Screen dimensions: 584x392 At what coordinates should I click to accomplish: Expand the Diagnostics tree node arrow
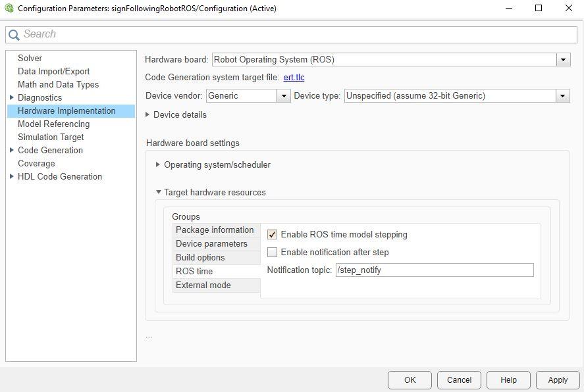pyautogui.click(x=12, y=97)
